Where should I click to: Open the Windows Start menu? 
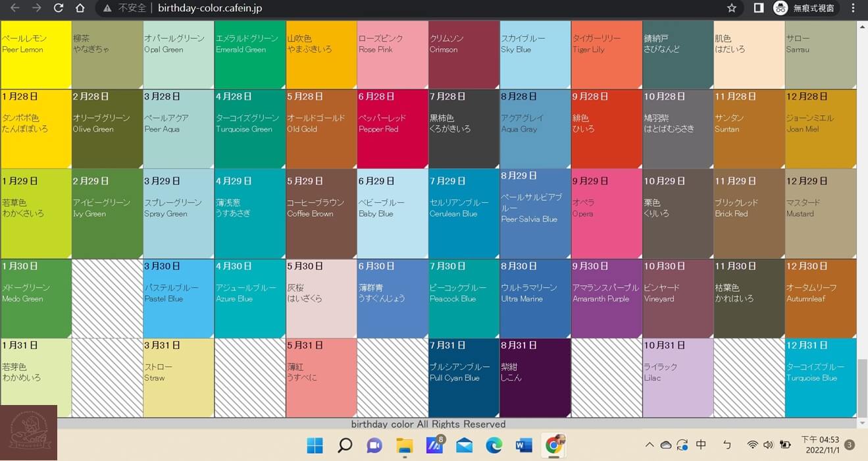pos(315,446)
